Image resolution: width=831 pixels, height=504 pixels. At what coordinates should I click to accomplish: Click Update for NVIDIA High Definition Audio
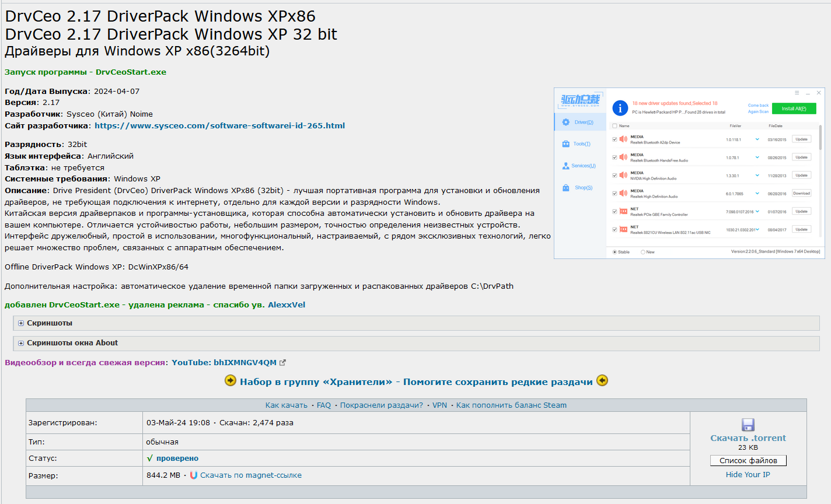click(x=802, y=176)
